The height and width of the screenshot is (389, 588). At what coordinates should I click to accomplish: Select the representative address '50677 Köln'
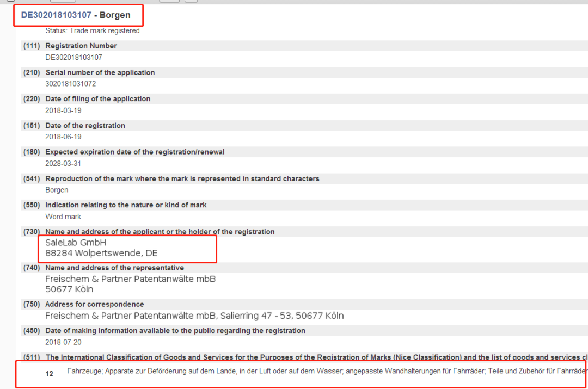pos(69,289)
